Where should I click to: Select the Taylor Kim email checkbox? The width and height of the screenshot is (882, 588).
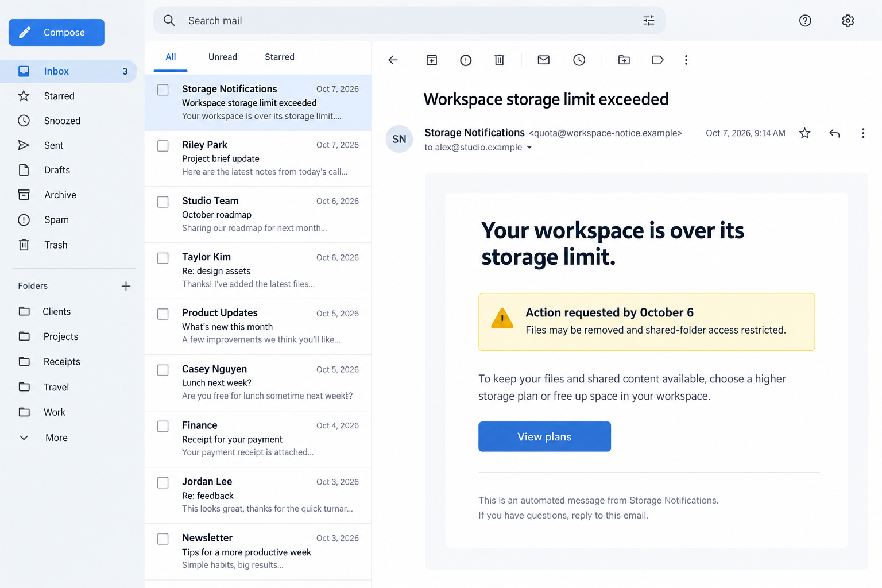point(163,258)
